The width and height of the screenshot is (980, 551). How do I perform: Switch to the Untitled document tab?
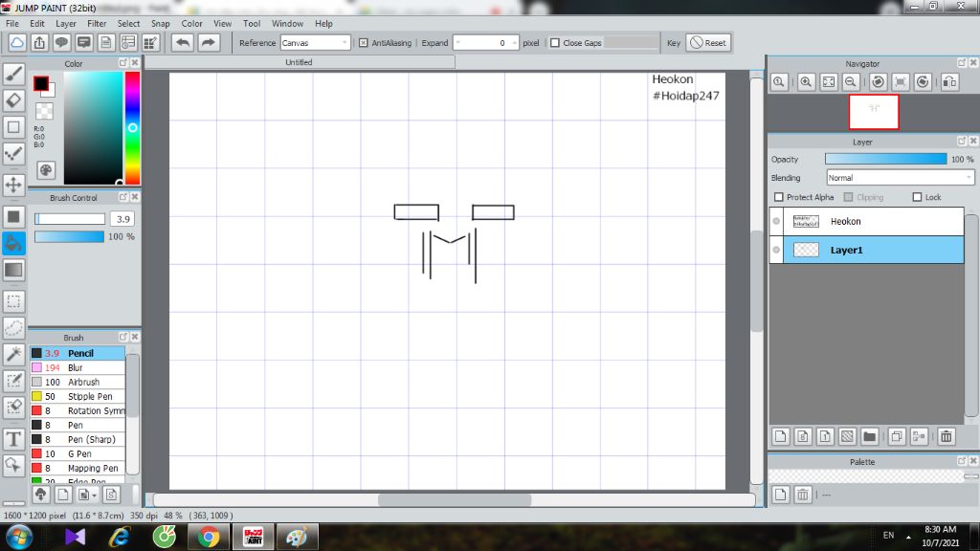300,62
